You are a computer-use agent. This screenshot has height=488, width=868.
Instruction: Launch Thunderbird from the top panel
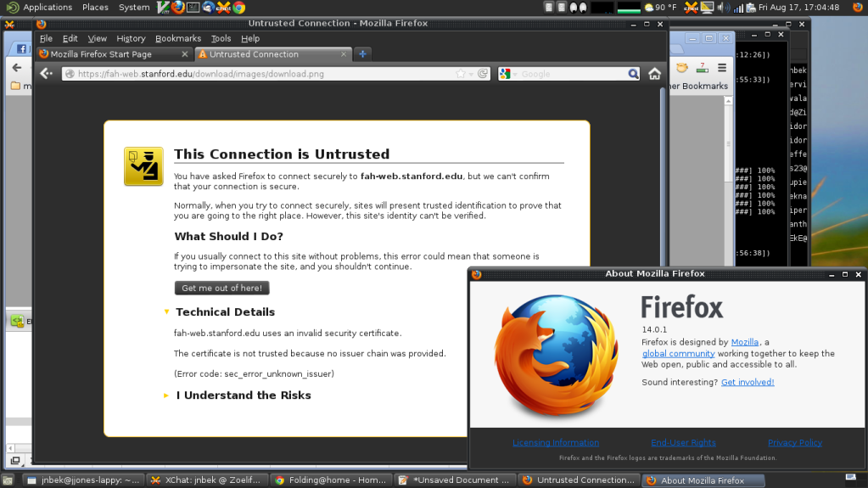tap(208, 7)
